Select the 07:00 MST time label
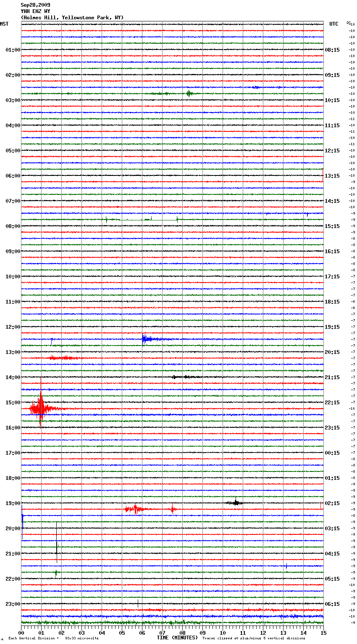The height and width of the screenshot is (644, 357). (x=13, y=201)
